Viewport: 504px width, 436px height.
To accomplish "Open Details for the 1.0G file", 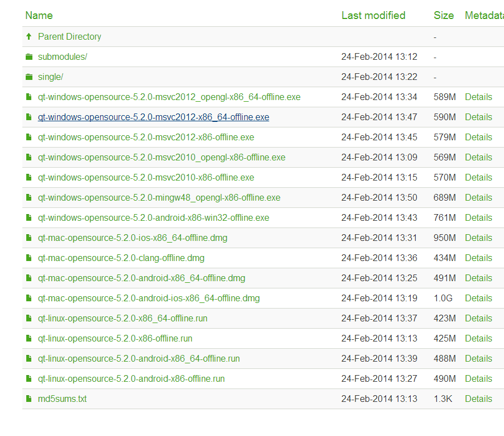I will 478,298.
